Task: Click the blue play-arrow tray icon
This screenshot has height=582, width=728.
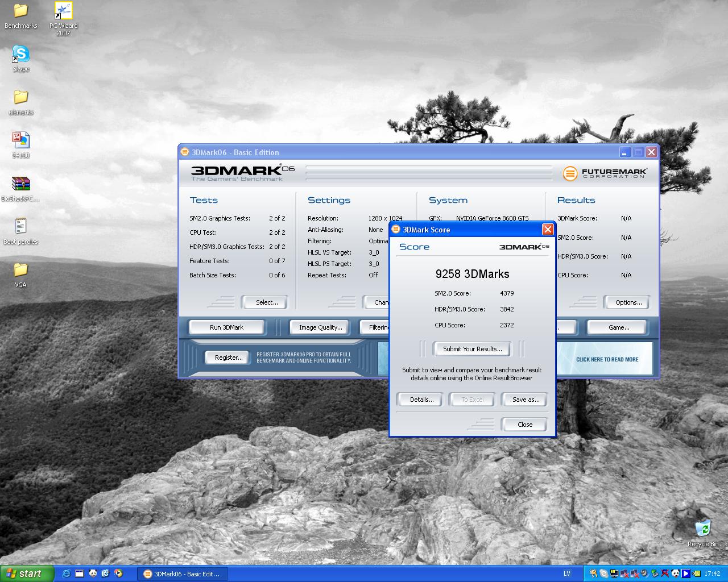Action: [686, 573]
